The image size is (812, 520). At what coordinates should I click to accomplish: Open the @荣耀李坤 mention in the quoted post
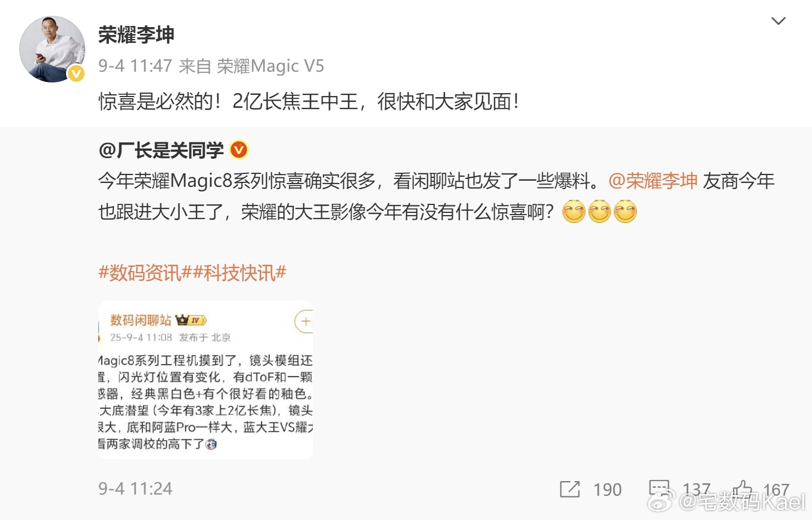(653, 181)
